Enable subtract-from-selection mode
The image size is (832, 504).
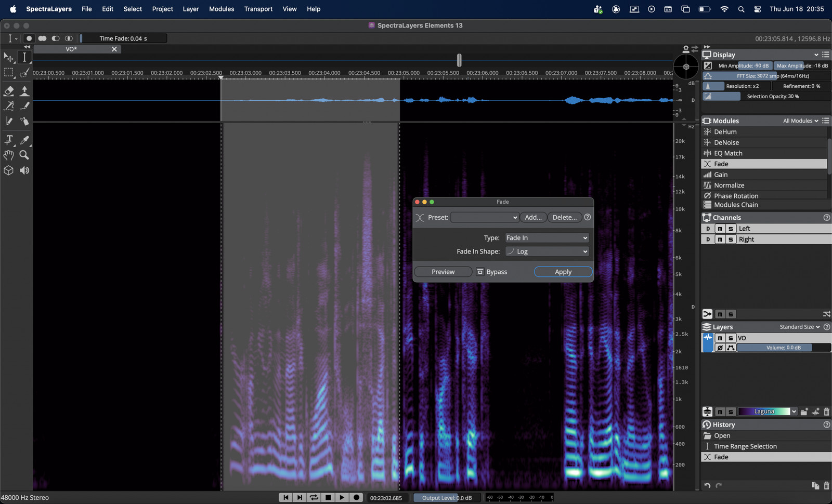click(55, 38)
